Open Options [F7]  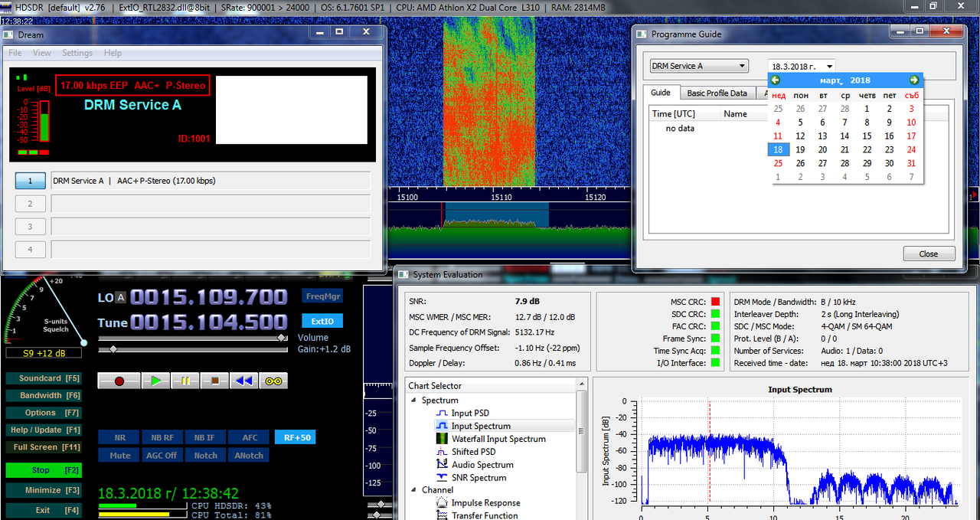click(44, 413)
